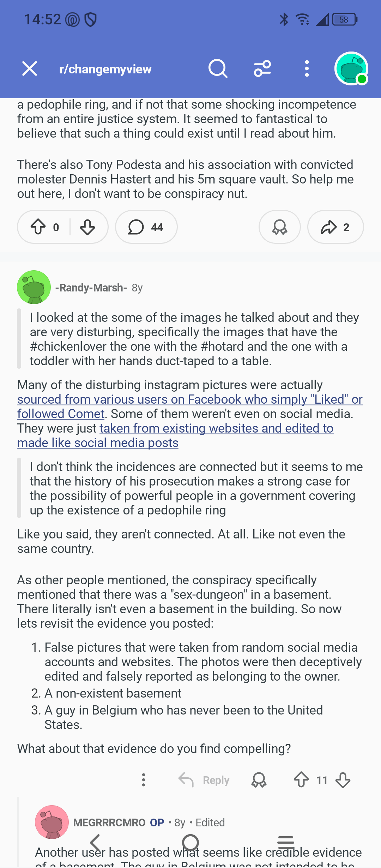
Task: Upvote -Randy-Marsh-'s comment
Action: (x=301, y=780)
